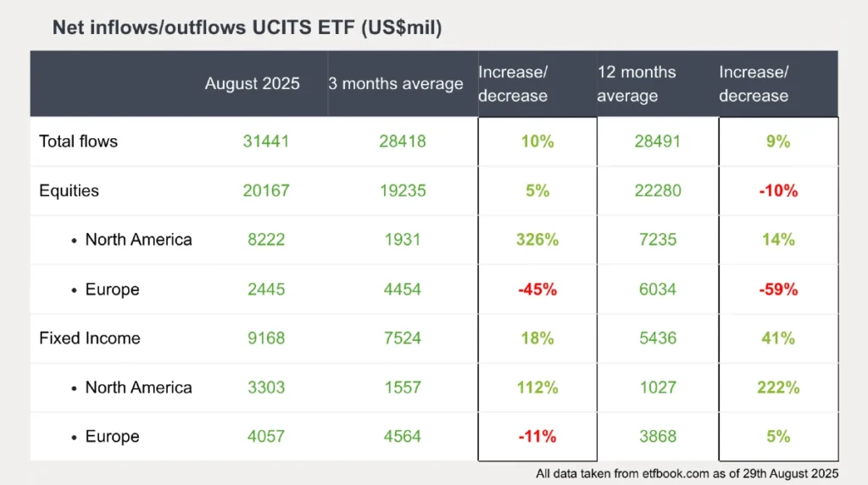Click the red -59% decrease cell
868x485 pixels.
(x=778, y=289)
